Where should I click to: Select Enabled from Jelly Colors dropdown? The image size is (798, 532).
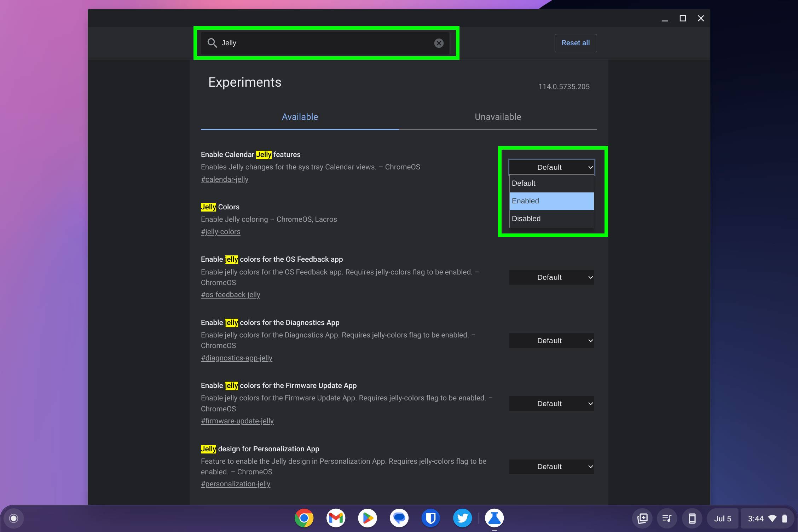[x=550, y=201]
